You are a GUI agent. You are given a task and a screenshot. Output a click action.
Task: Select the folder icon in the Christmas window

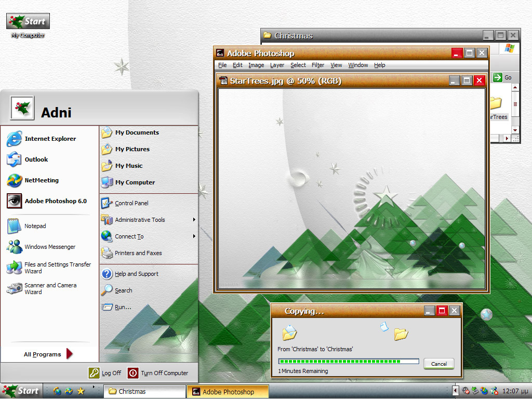[x=496, y=103]
